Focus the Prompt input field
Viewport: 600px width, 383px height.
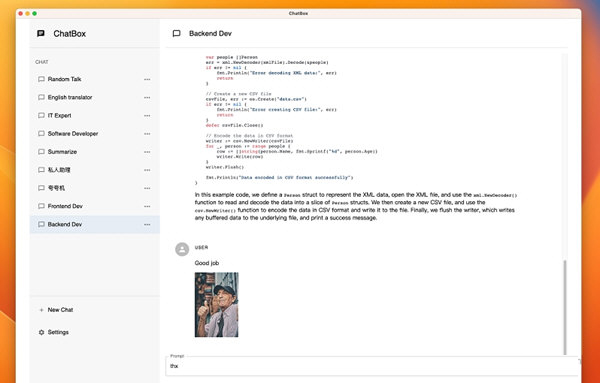point(373,366)
